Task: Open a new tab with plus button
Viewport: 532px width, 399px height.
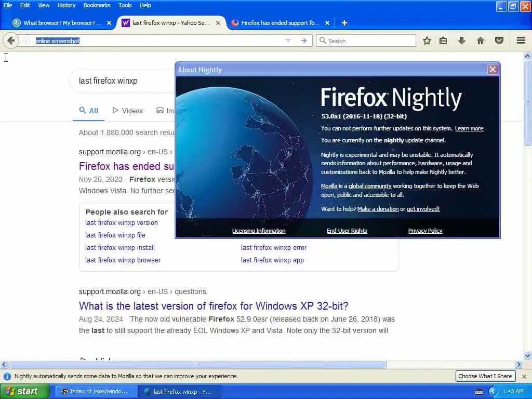Action: click(344, 23)
